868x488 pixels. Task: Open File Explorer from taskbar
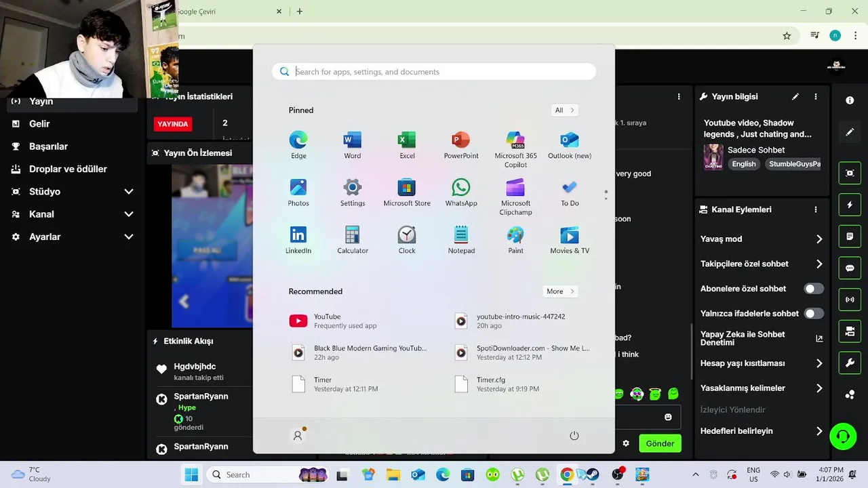[x=393, y=474]
